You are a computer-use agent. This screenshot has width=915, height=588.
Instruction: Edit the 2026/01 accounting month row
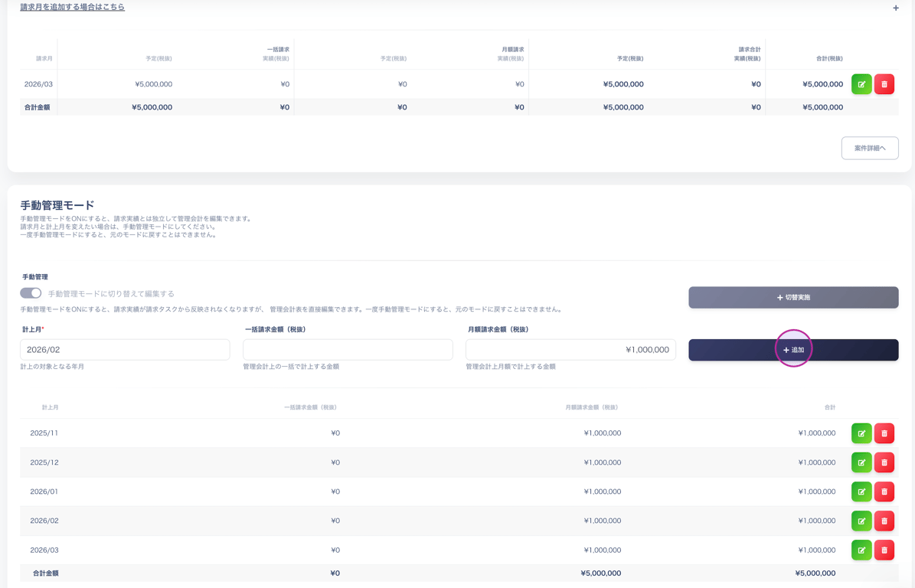pyautogui.click(x=861, y=492)
